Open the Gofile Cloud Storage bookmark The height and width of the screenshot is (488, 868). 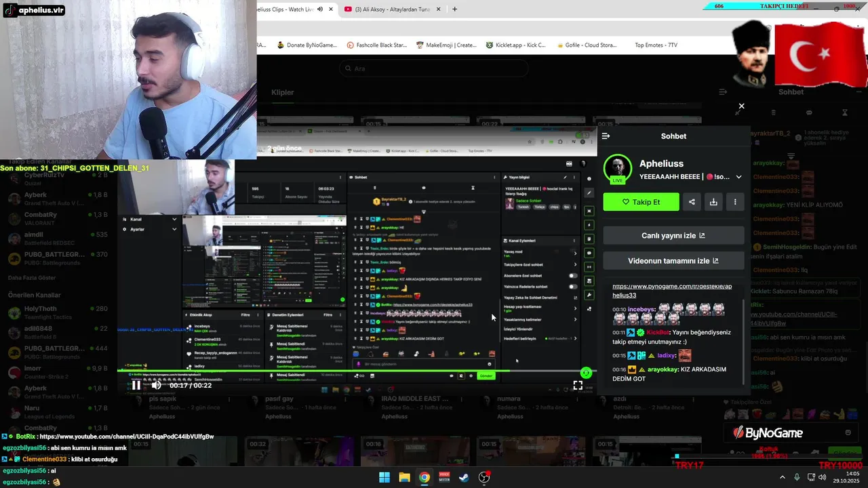587,45
